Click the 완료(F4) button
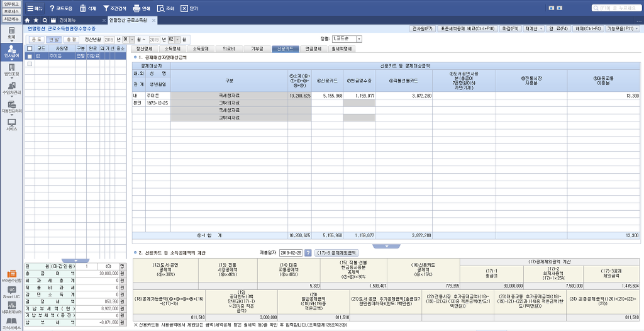This screenshot has height=331, width=644. (558, 29)
